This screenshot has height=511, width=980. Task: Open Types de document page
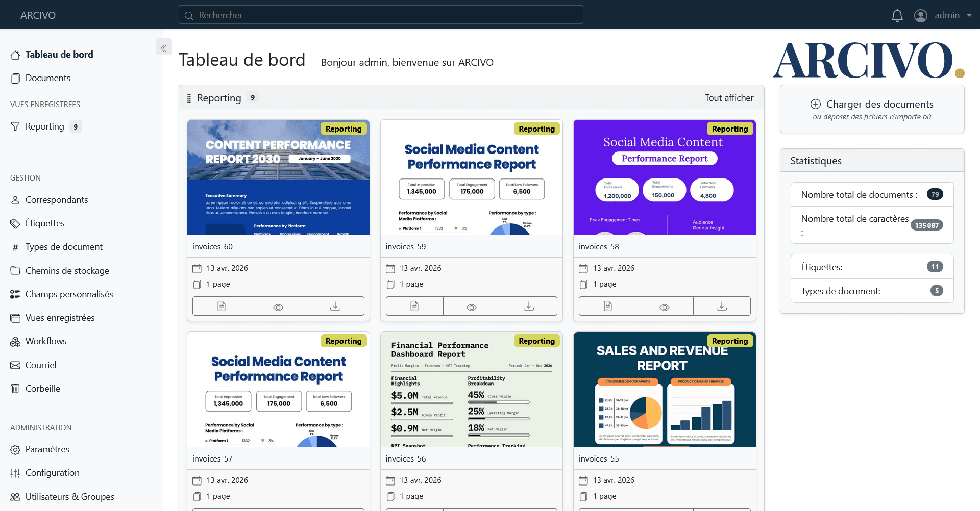click(56, 247)
